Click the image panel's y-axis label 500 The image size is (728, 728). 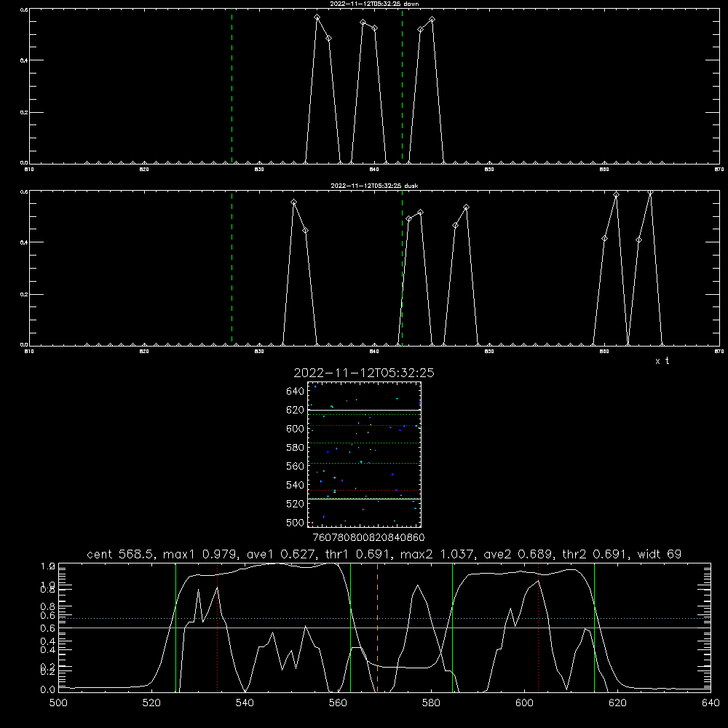(x=296, y=523)
